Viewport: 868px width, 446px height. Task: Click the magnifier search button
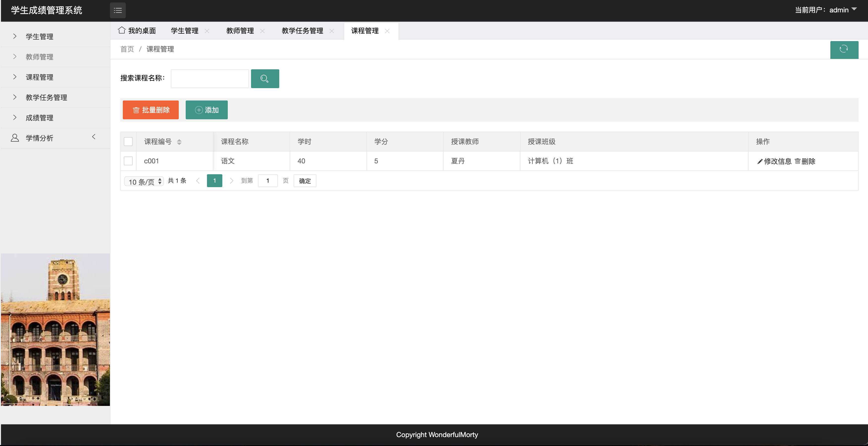pyautogui.click(x=264, y=79)
